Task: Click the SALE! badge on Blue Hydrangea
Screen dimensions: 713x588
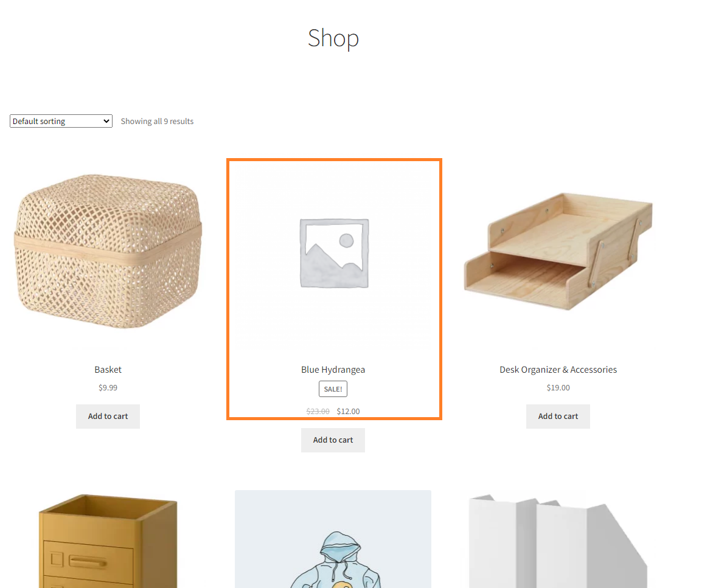Action: 333,389
